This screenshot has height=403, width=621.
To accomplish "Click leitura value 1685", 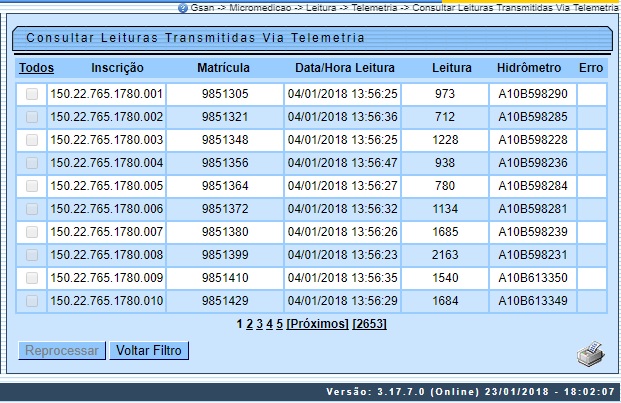I will tap(445, 232).
